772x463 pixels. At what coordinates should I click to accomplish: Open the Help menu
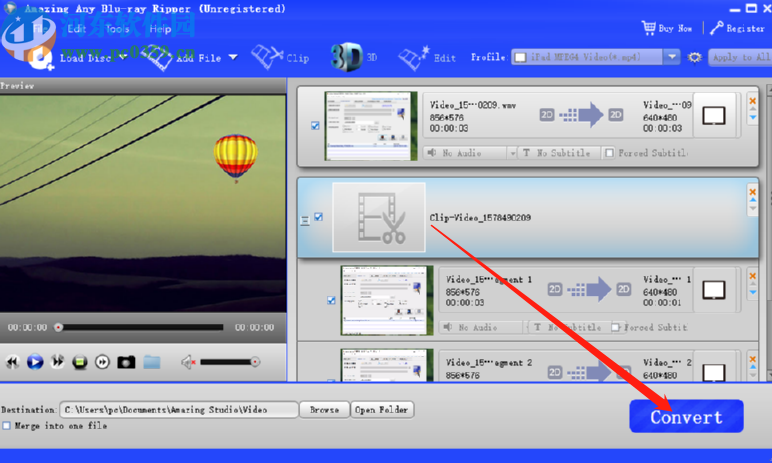click(160, 29)
